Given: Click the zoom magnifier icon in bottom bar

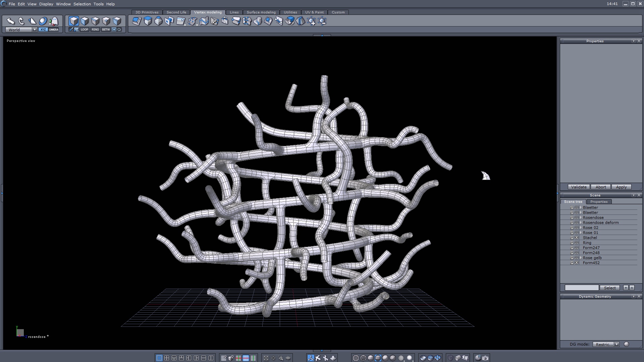Looking at the screenshot, I should (x=281, y=358).
